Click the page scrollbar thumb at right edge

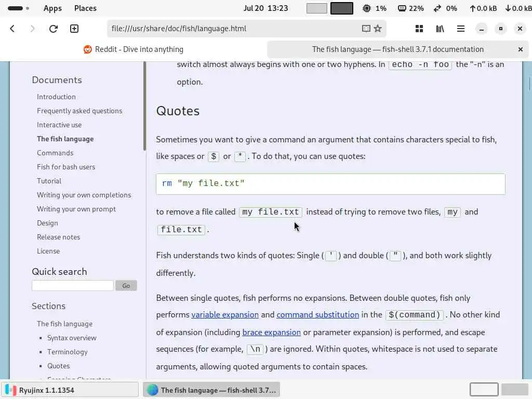[529, 84]
